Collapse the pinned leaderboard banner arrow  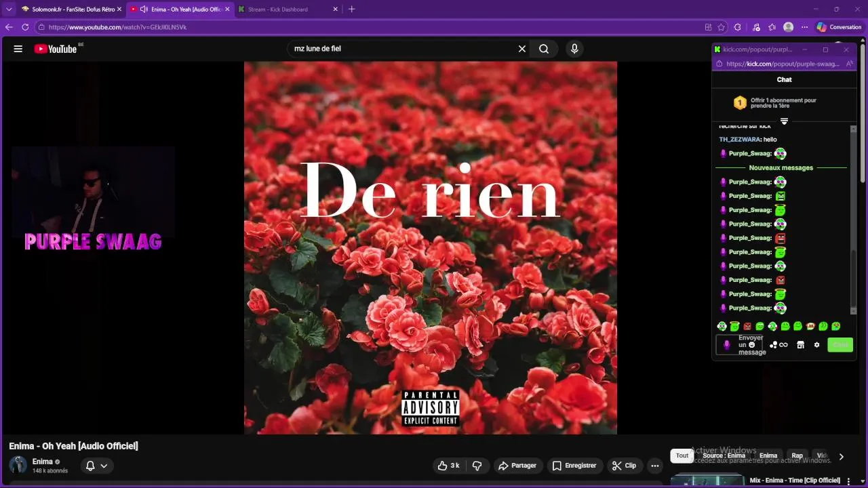pyautogui.click(x=784, y=121)
